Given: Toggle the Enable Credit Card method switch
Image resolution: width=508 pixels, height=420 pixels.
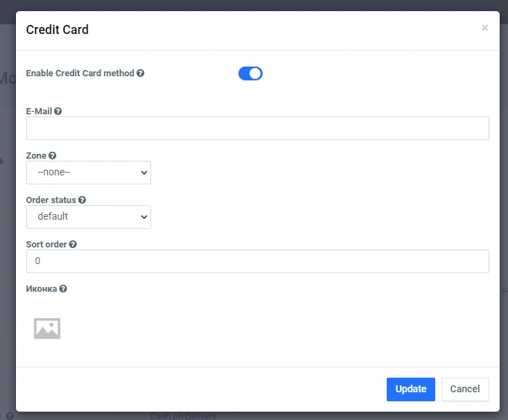Looking at the screenshot, I should tap(250, 73).
